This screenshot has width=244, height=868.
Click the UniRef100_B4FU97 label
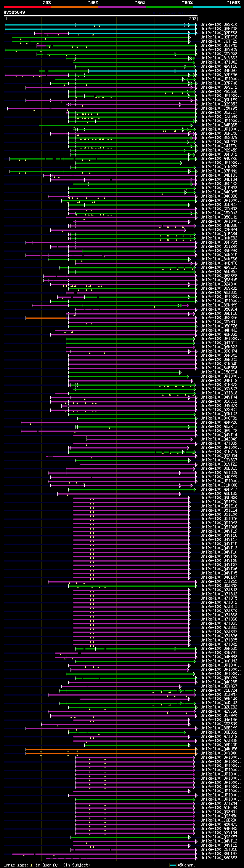tap(219, 71)
